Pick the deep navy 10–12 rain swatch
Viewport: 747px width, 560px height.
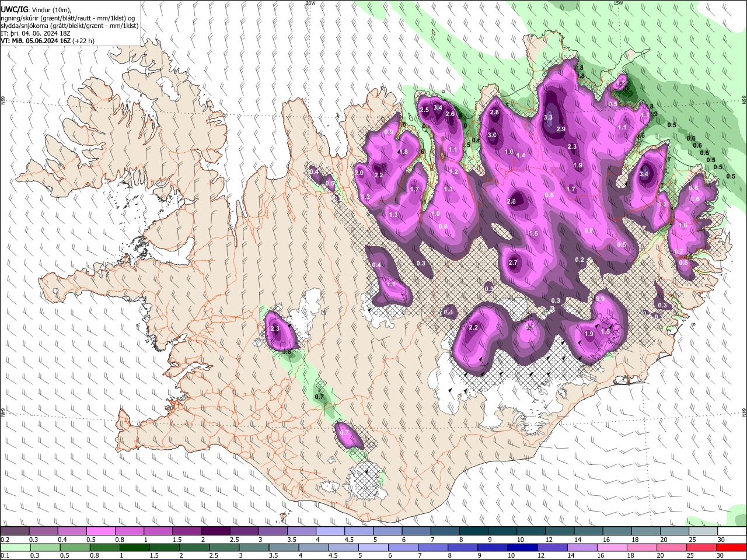pos(521,547)
